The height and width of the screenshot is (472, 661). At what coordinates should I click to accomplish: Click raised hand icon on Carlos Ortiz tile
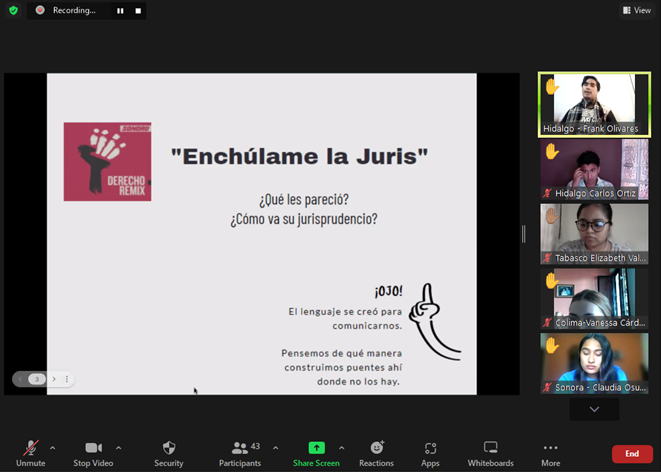click(552, 151)
